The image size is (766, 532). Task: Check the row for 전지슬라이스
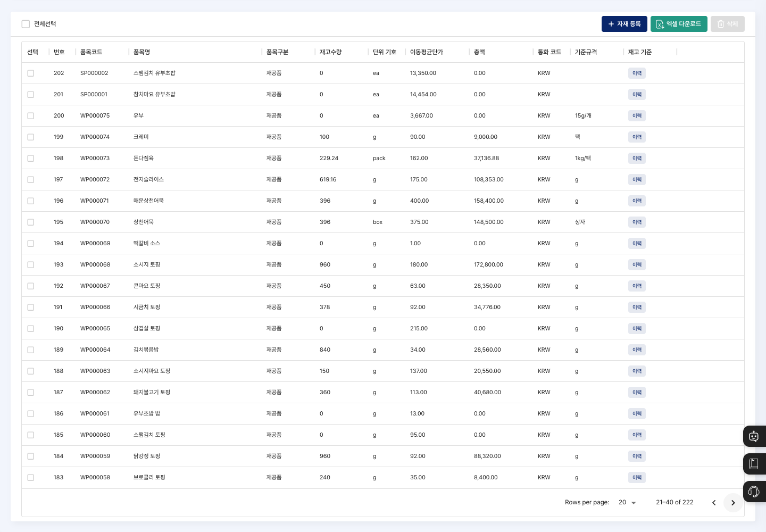pyautogui.click(x=31, y=180)
